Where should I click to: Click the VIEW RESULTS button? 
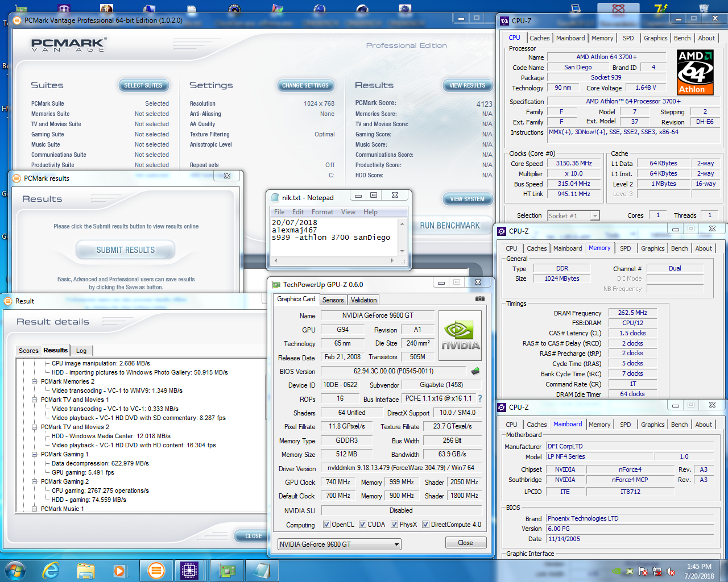click(x=468, y=85)
